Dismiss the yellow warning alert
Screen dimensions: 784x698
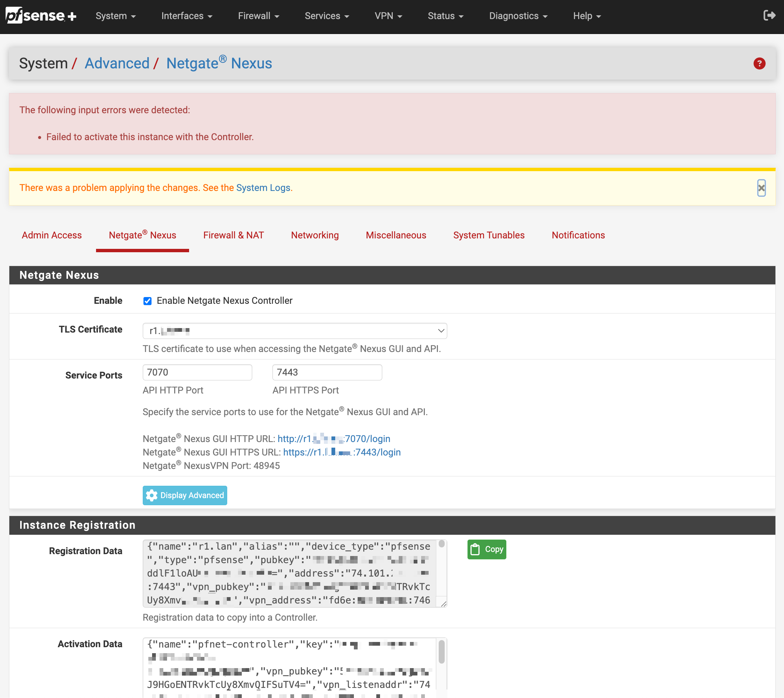click(761, 188)
